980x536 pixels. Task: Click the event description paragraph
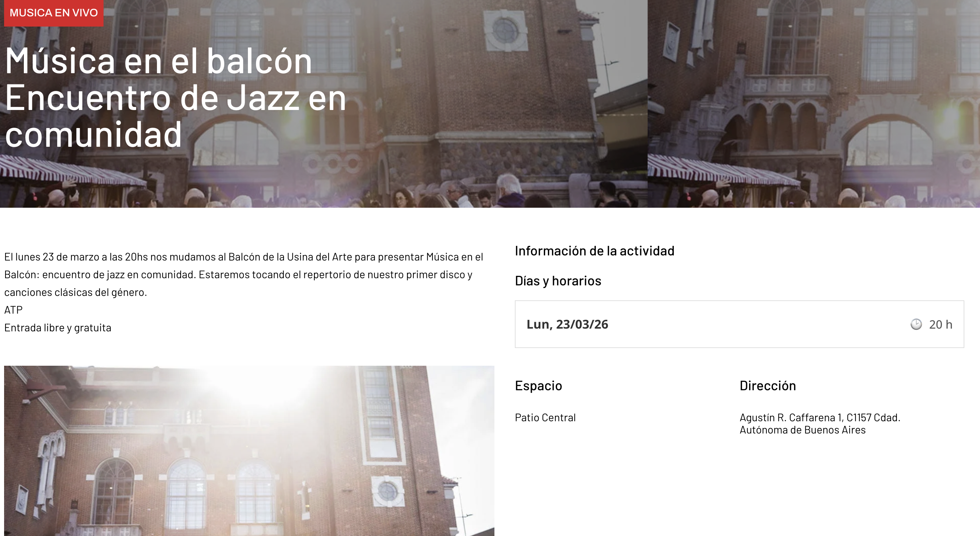click(x=243, y=274)
